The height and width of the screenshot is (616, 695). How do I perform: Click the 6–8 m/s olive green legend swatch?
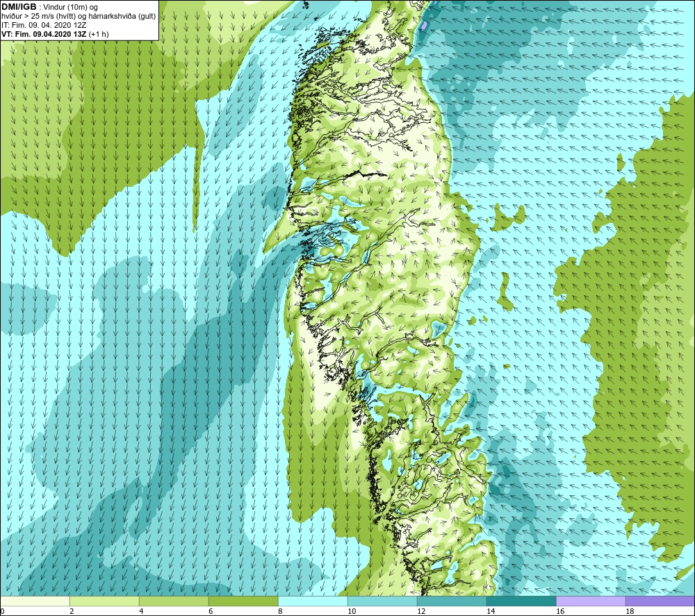[243, 601]
